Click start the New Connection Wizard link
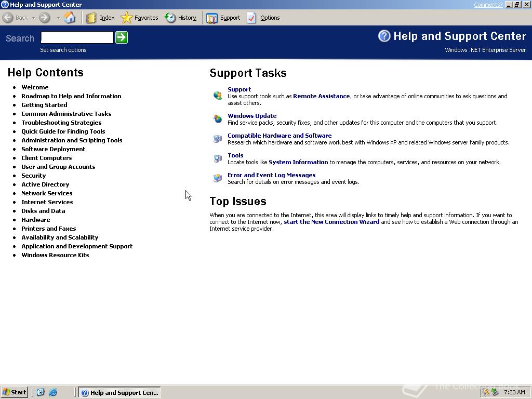Image resolution: width=532 pixels, height=399 pixels. [331, 221]
